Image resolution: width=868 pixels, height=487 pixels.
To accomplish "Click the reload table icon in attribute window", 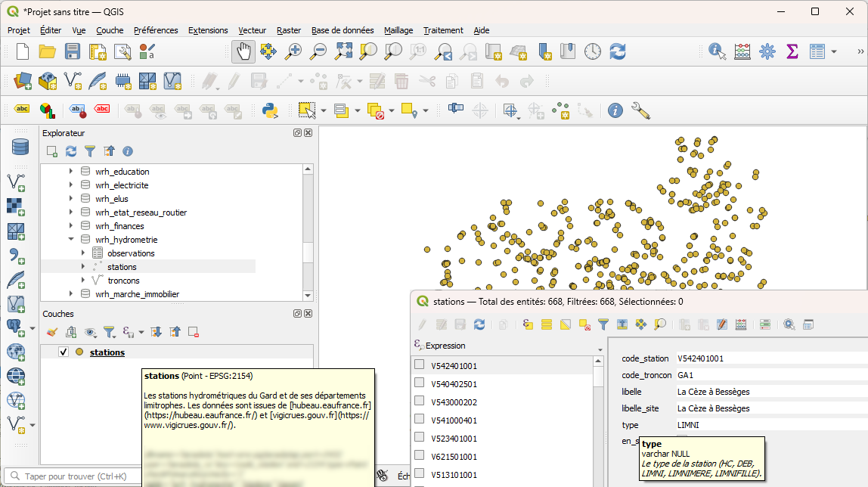I will click(479, 324).
